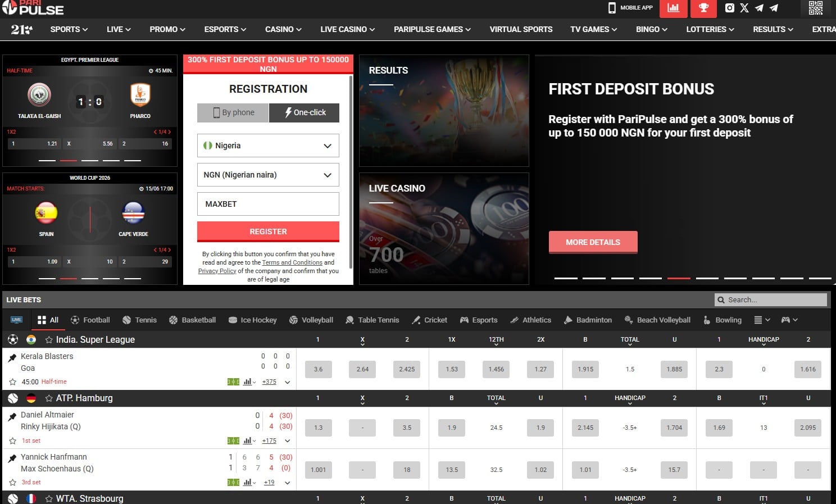Screen dimensions: 836x504
Task: Visit the PariPulse X profile
Action: point(744,8)
